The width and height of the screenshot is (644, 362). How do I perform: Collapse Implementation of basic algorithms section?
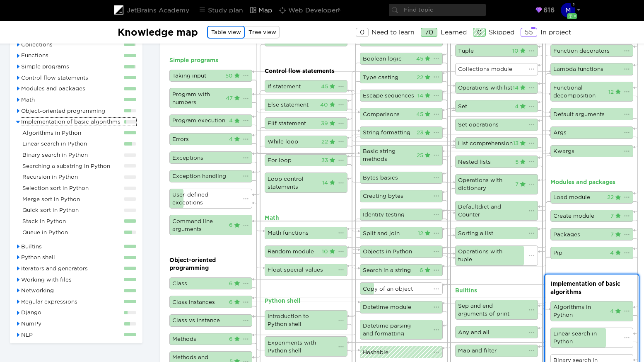(18, 121)
